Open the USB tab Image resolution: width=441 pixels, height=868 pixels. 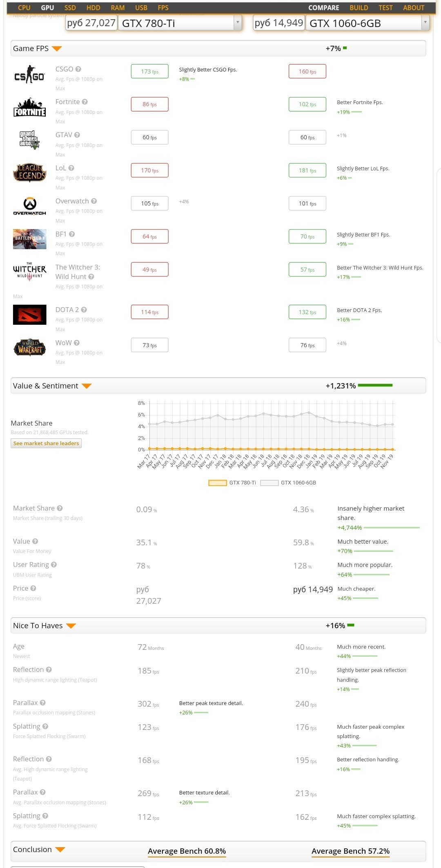141,8
